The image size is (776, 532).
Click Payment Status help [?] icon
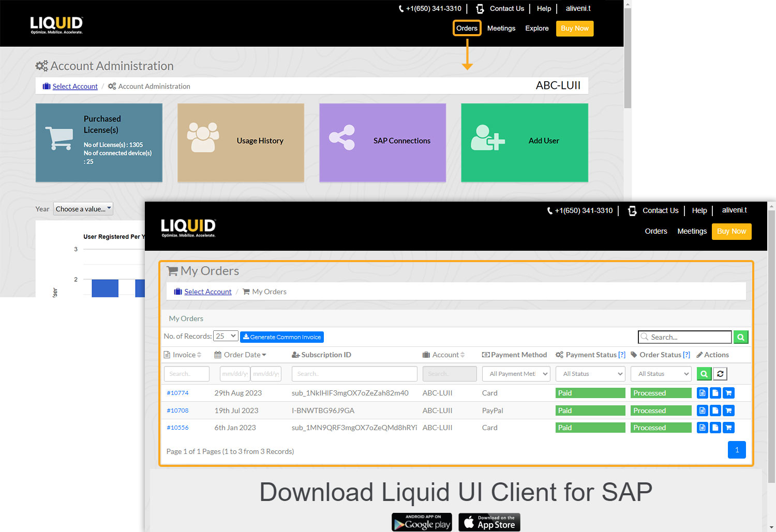pyautogui.click(x=622, y=355)
